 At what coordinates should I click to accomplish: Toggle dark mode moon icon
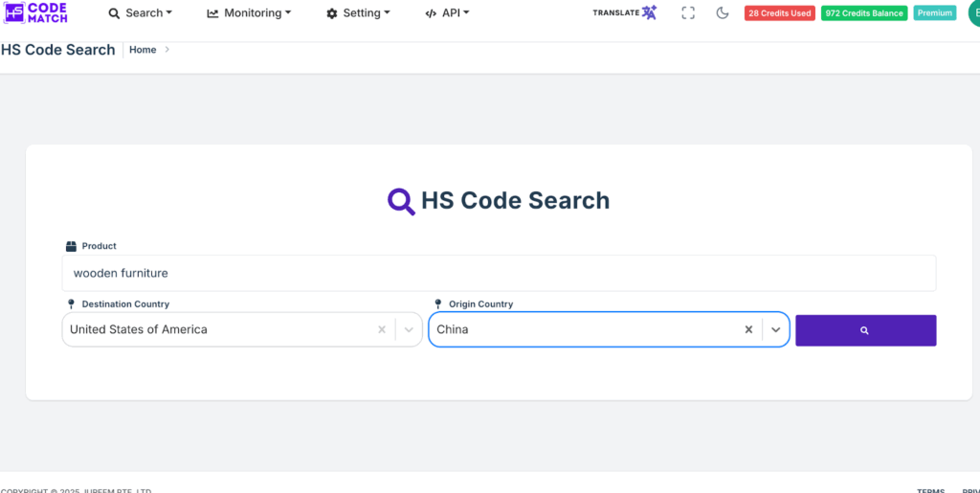(723, 13)
